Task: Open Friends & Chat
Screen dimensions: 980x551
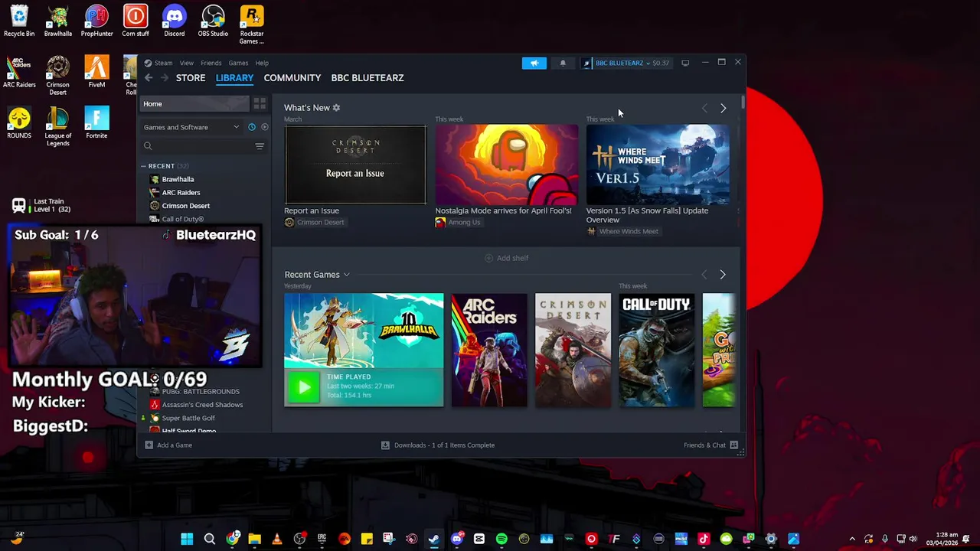Action: tap(710, 445)
